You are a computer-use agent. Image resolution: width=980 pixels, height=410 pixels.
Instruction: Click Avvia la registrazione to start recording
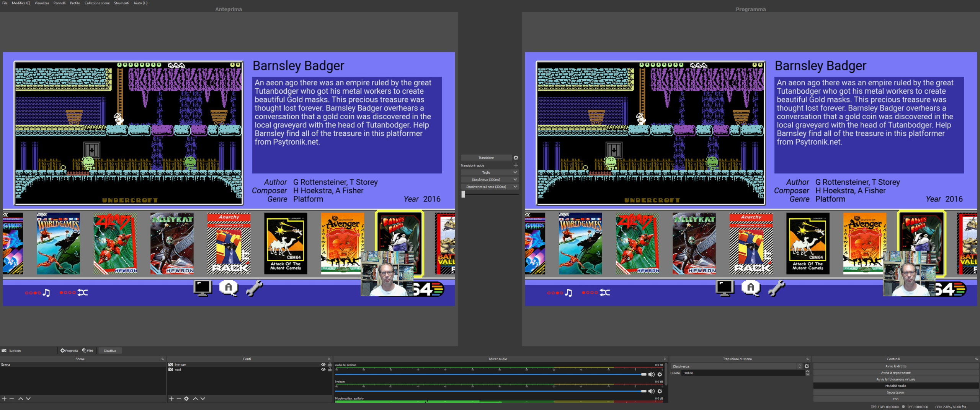[x=895, y=373]
